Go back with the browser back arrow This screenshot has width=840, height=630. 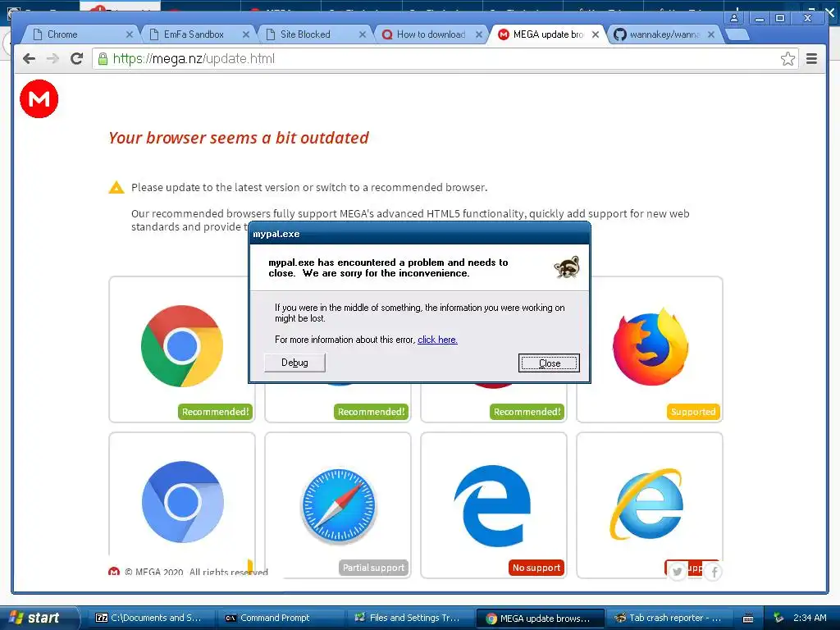click(30, 58)
